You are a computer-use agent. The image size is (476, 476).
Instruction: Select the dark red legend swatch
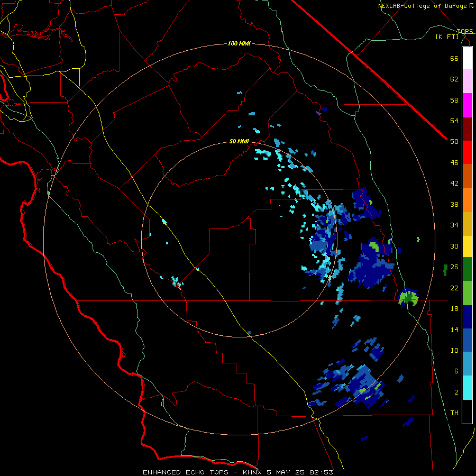point(467,129)
